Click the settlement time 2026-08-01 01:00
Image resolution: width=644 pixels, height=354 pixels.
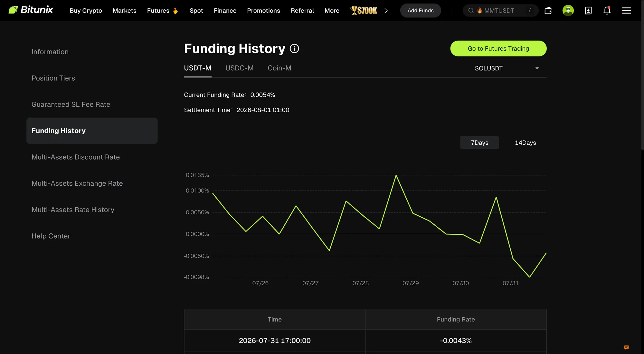click(x=263, y=110)
